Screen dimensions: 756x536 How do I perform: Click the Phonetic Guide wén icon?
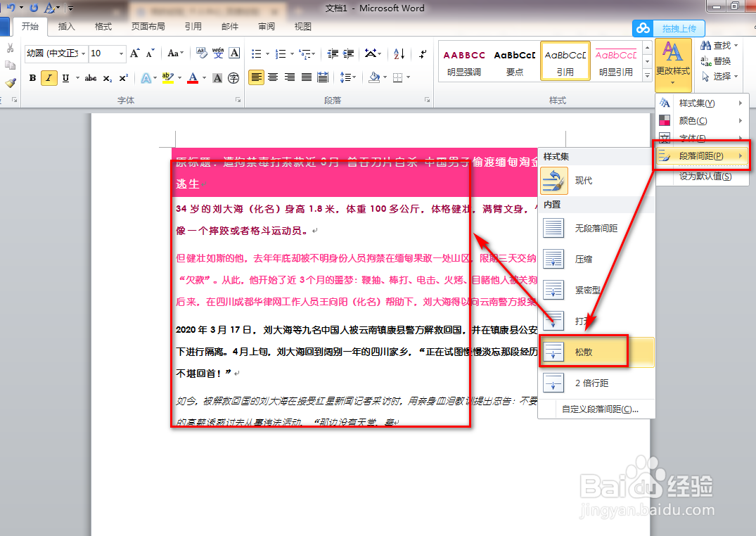(218, 53)
